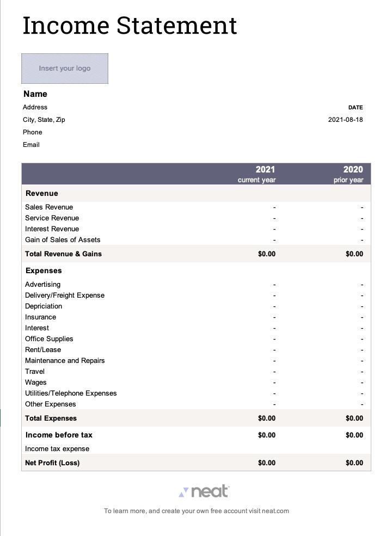Click the 2021 Total Revenue & Gains amount
This screenshot has height=536, width=392.
[x=267, y=254]
